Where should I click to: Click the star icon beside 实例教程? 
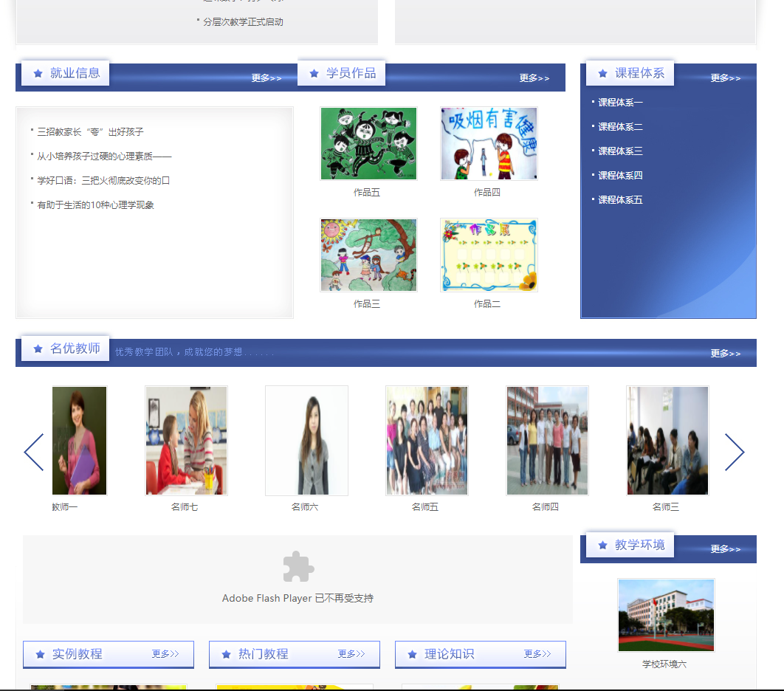pyautogui.click(x=40, y=654)
